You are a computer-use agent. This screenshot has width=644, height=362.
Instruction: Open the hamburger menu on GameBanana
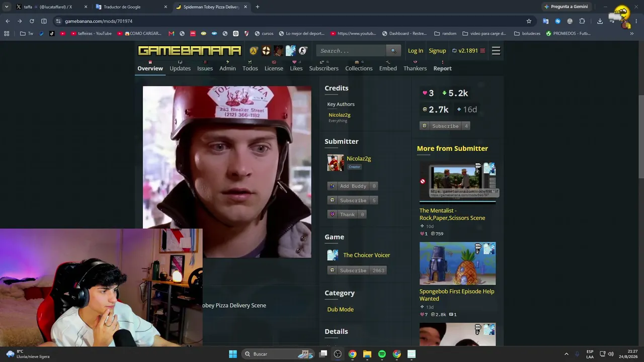(x=496, y=51)
